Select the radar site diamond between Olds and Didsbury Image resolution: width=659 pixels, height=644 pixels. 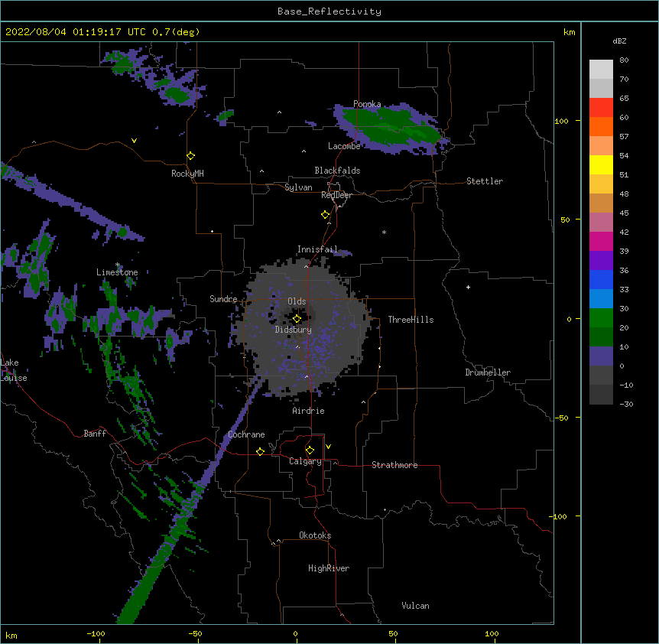(x=297, y=319)
